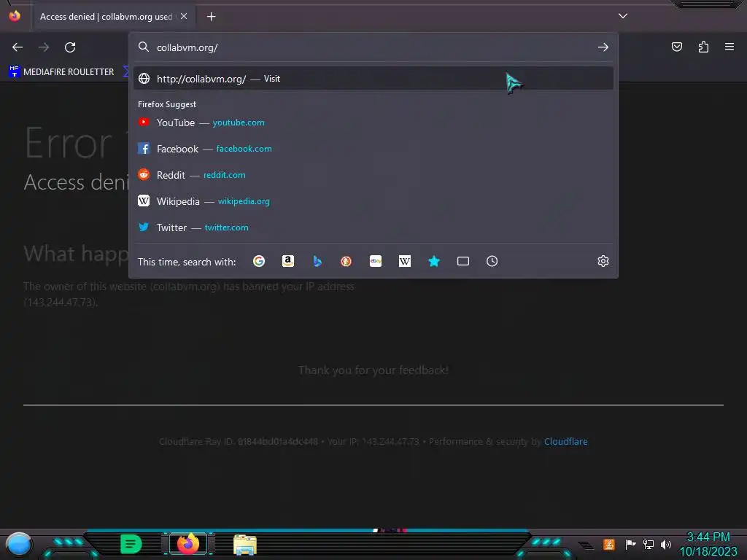Image resolution: width=747 pixels, height=560 pixels.
Task: List all tabs with the chevron
Action: click(623, 16)
